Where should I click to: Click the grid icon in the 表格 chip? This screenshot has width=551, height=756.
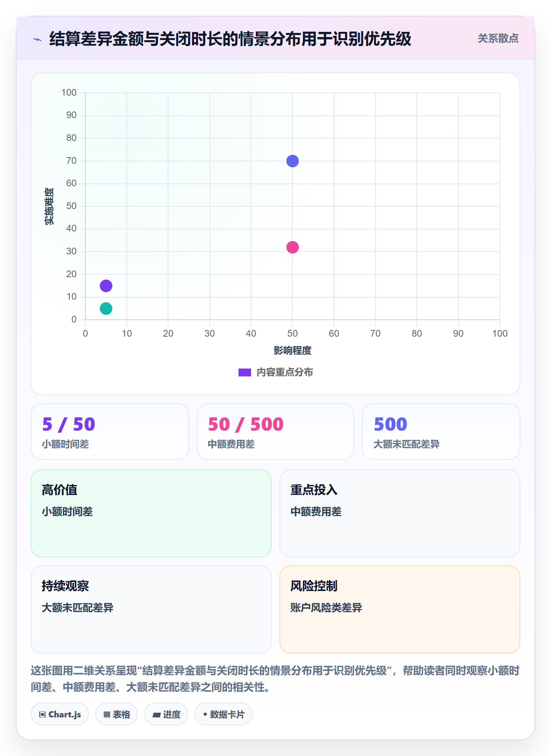107,715
